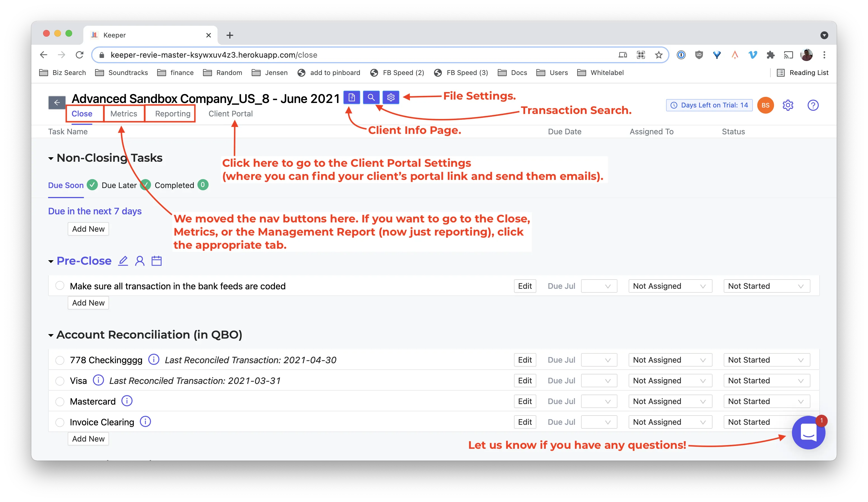
Task: Show info icon for Visa account
Action: click(x=98, y=380)
